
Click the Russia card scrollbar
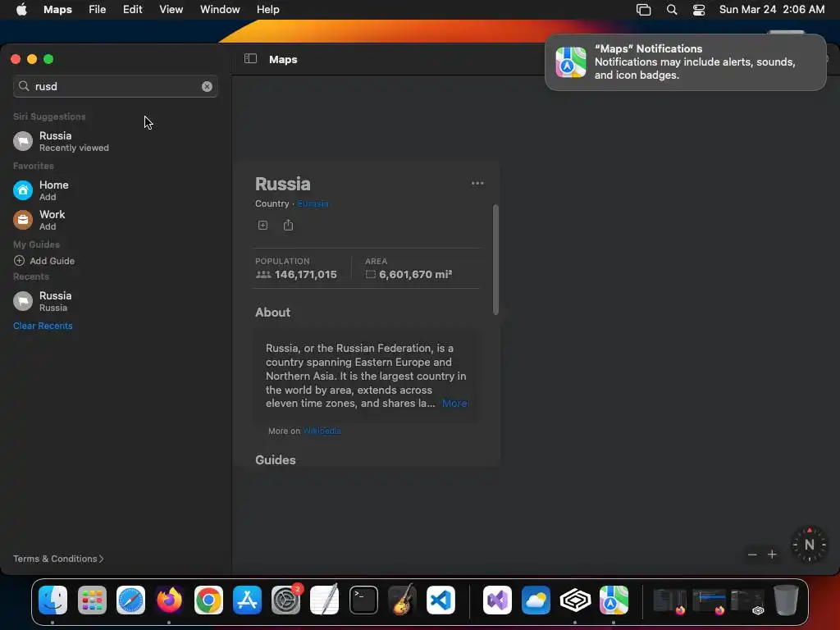pyautogui.click(x=495, y=260)
